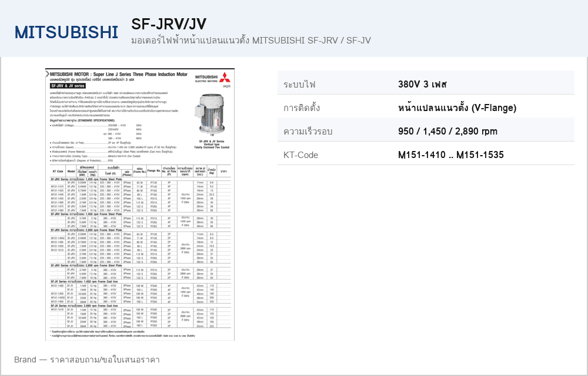Image resolution: width=588 pixels, height=376 pixels.
Task: Select the '950 / 1,450 / 2,890 rpm' value
Action: pos(447,132)
